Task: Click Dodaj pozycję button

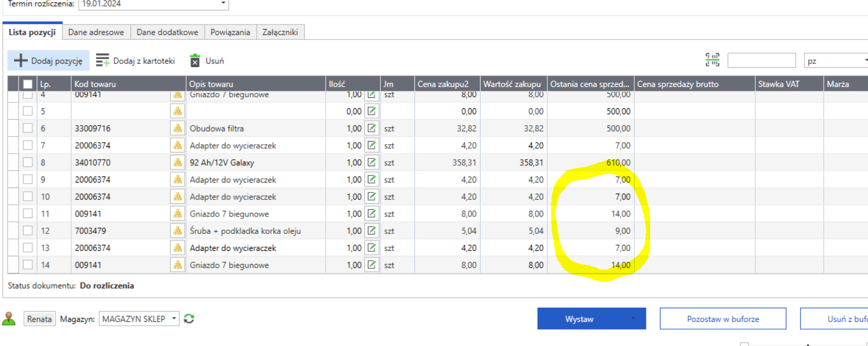Action: (48, 61)
